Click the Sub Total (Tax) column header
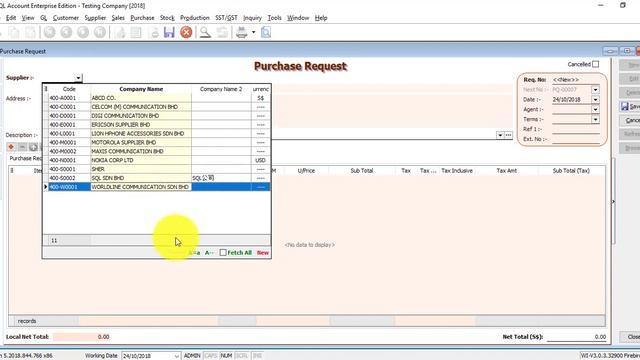The height and width of the screenshot is (360, 640). (571, 171)
